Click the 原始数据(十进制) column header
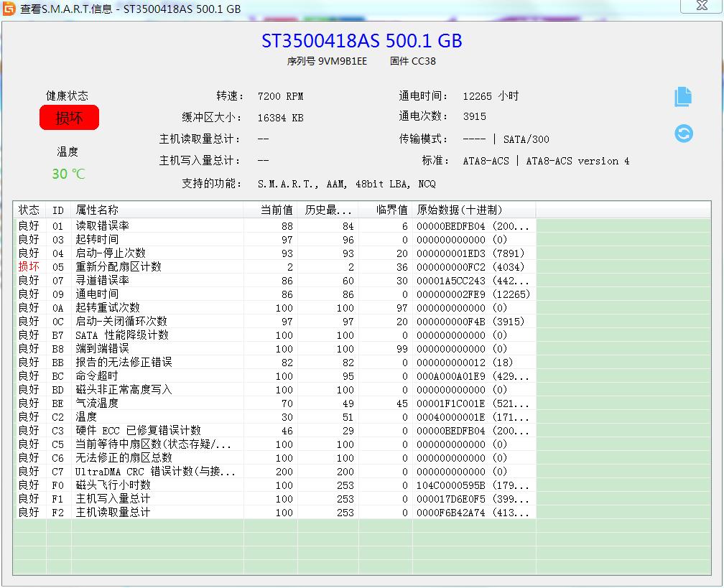 474,210
